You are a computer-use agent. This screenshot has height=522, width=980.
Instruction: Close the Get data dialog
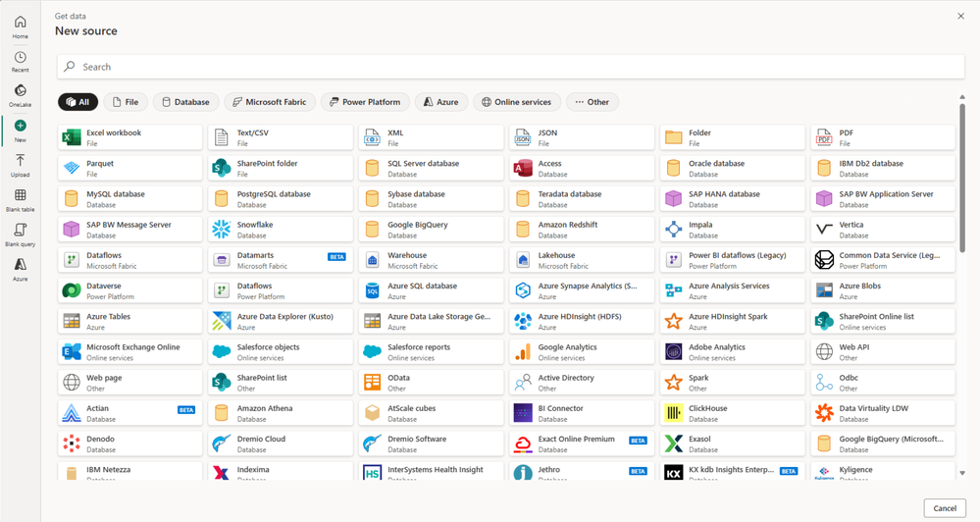[960, 17]
